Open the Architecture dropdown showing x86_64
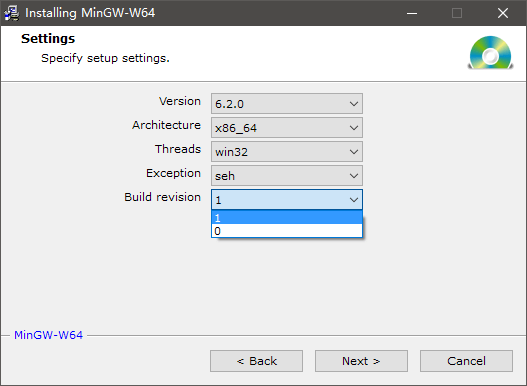 click(287, 127)
